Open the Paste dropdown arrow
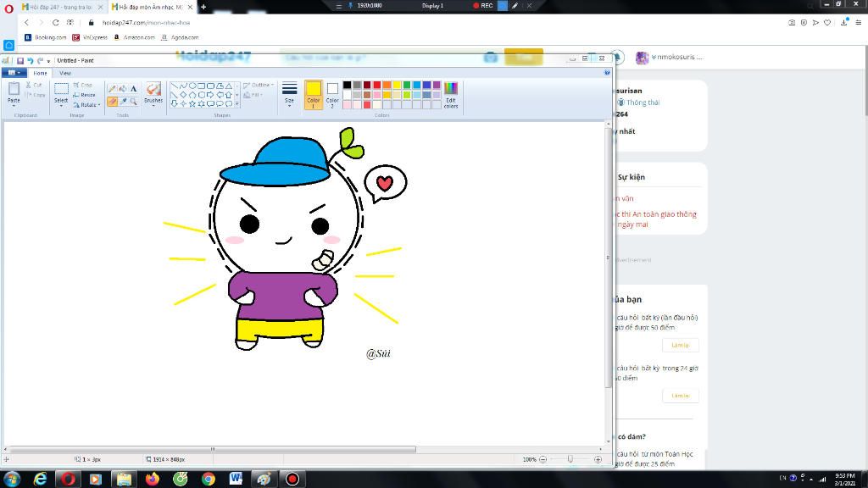The width and height of the screenshot is (868, 488). point(14,104)
